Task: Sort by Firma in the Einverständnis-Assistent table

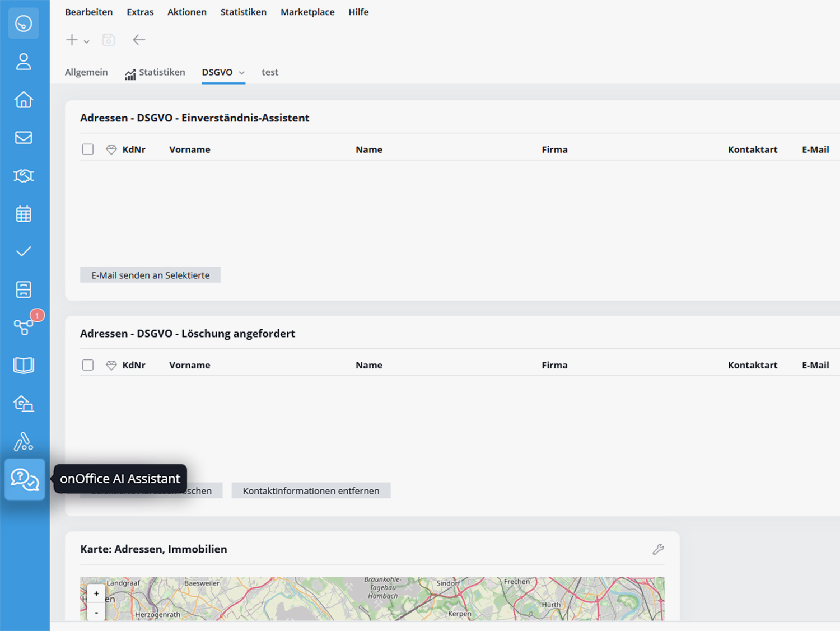Action: click(x=555, y=149)
